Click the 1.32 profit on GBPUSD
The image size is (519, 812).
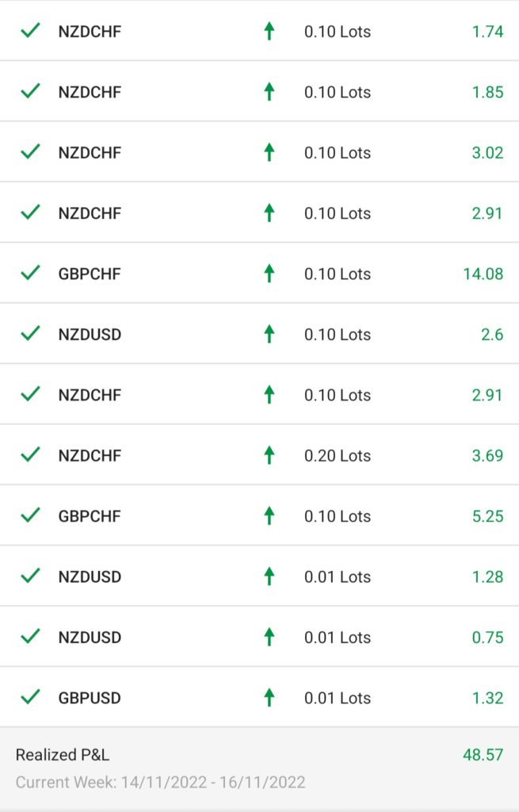(x=487, y=698)
